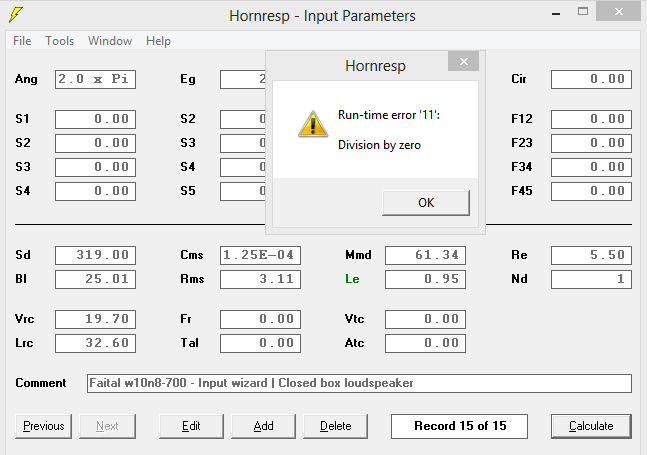Open the Tools menu
The image size is (647, 455).
[59, 41]
